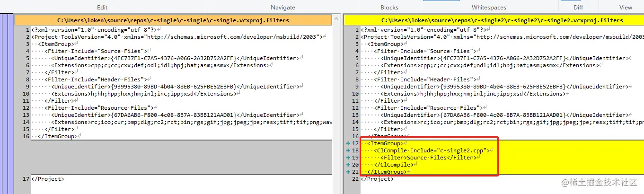Screen dimensions: 644x194
Task: Click the Navigate ribbon group label
Action: (283, 8)
